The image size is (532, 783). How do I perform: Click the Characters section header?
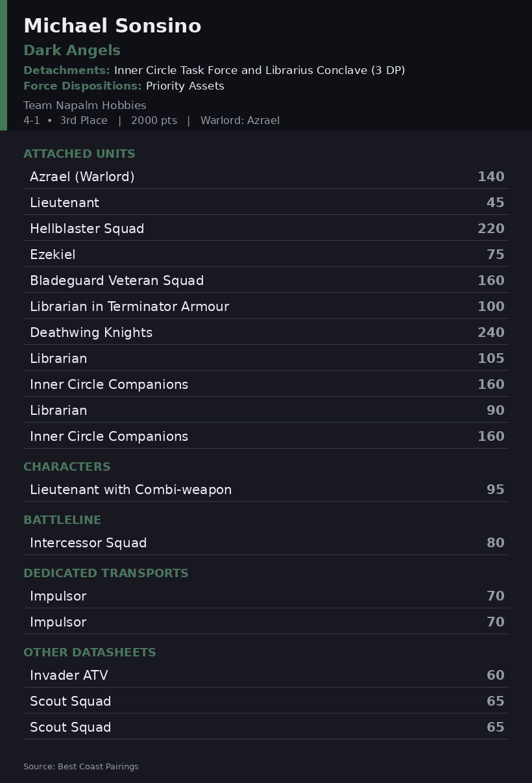[x=67, y=467]
